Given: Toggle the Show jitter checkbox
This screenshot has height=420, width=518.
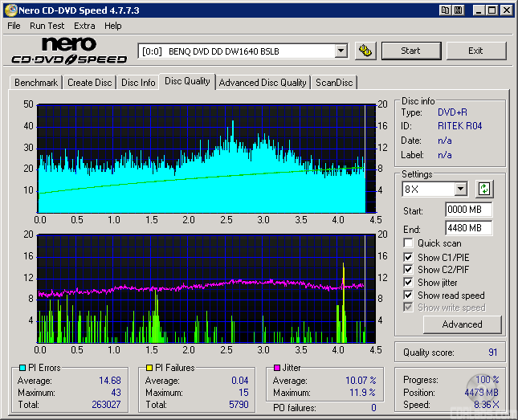Looking at the screenshot, I should point(409,283).
